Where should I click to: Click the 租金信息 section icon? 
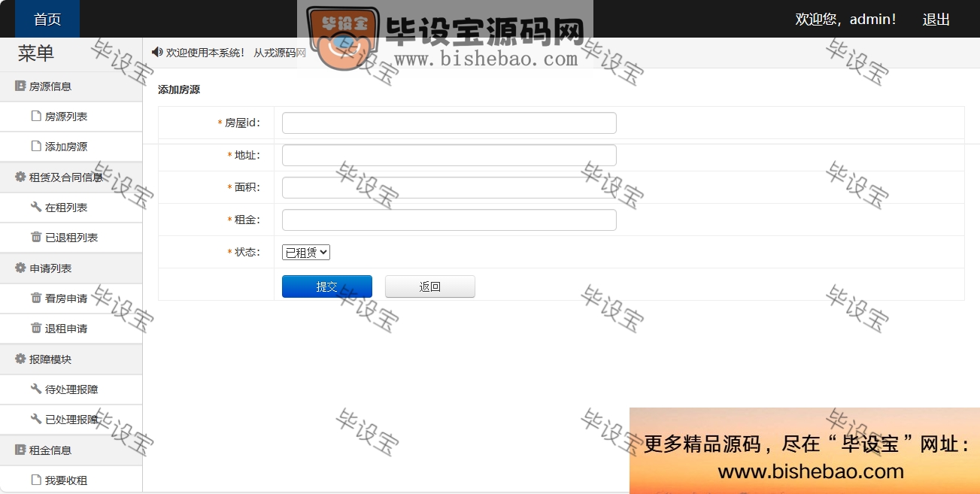[20, 450]
